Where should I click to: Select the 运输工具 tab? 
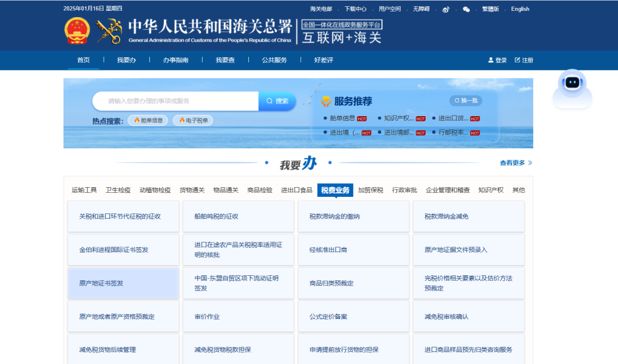click(84, 190)
